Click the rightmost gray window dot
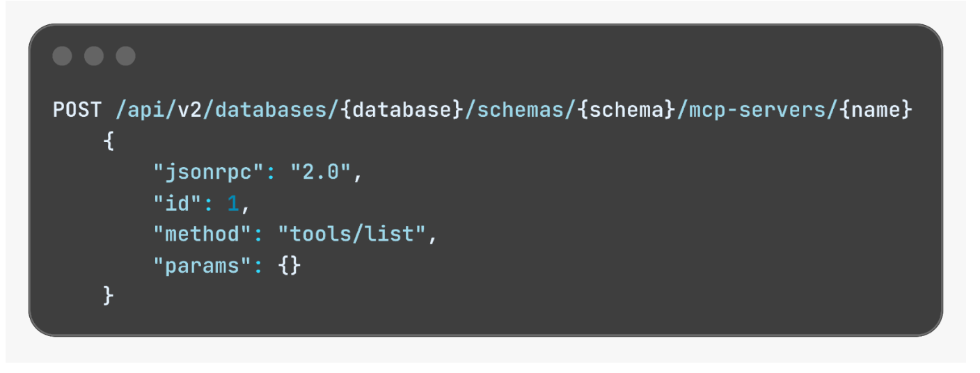980x373 pixels. 125,56
